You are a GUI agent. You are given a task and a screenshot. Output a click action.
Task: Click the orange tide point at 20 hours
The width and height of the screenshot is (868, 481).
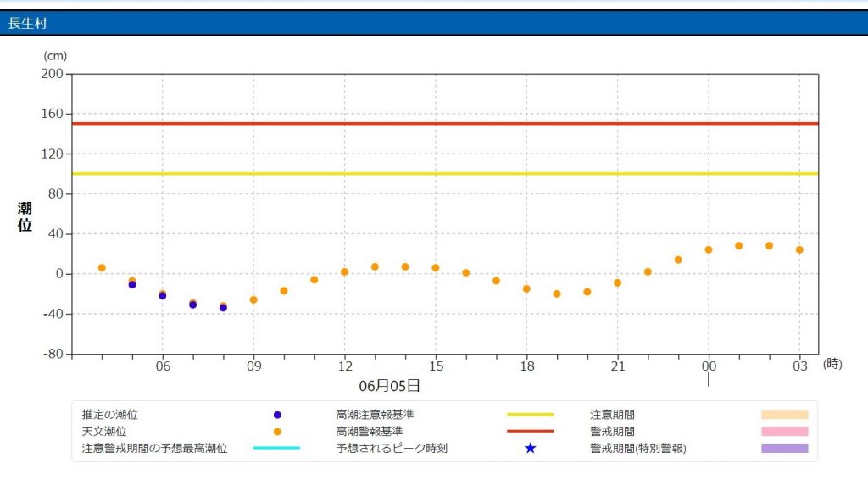pos(587,292)
